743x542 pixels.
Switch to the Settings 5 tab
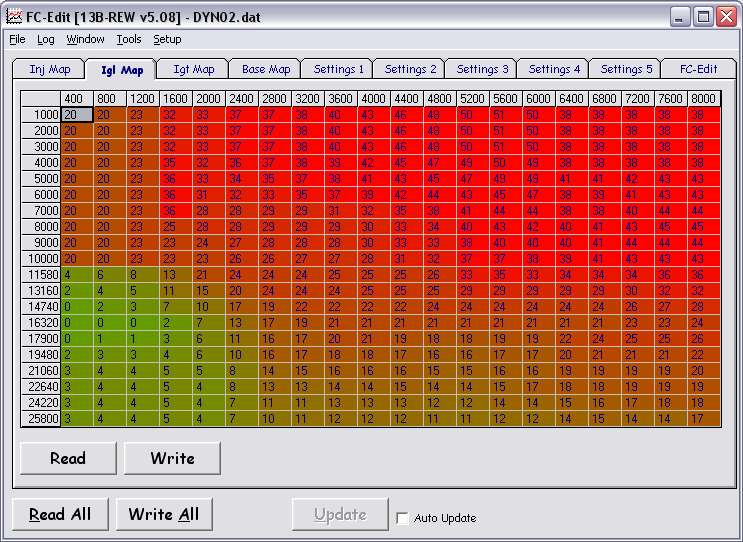(625, 70)
